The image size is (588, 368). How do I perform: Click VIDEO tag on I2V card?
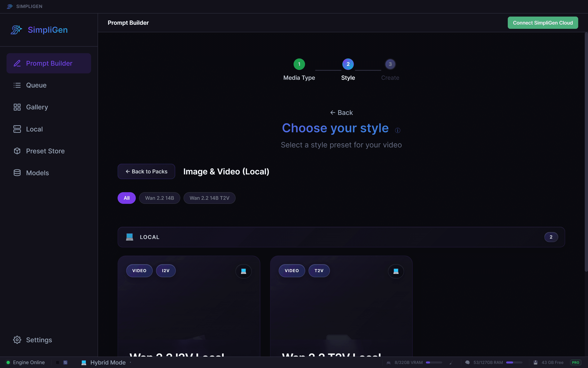pos(139,271)
